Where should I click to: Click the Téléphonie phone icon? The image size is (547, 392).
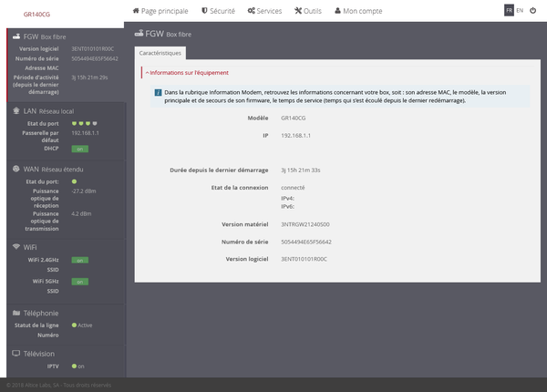point(15,313)
